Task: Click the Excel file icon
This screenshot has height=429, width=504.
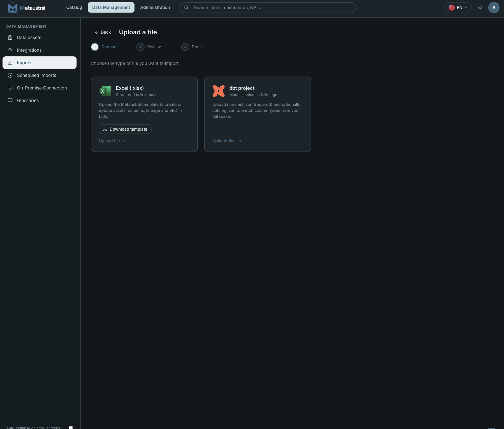Action: click(105, 91)
